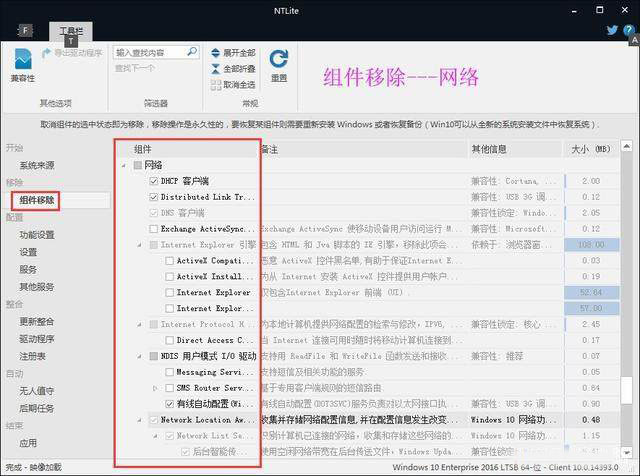Click the search magnifier icon
Viewport: 640px width, 476px height.
click(191, 52)
